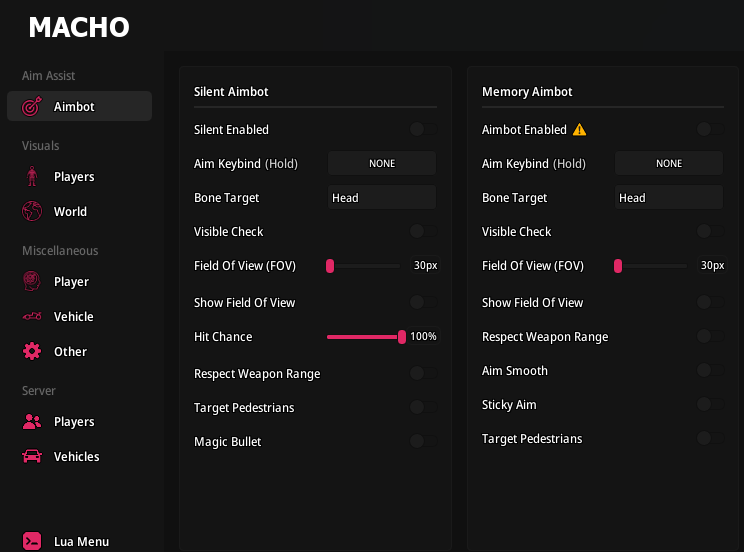Open the Server Vehicles section
The height and width of the screenshot is (552, 744).
pyautogui.click(x=76, y=457)
